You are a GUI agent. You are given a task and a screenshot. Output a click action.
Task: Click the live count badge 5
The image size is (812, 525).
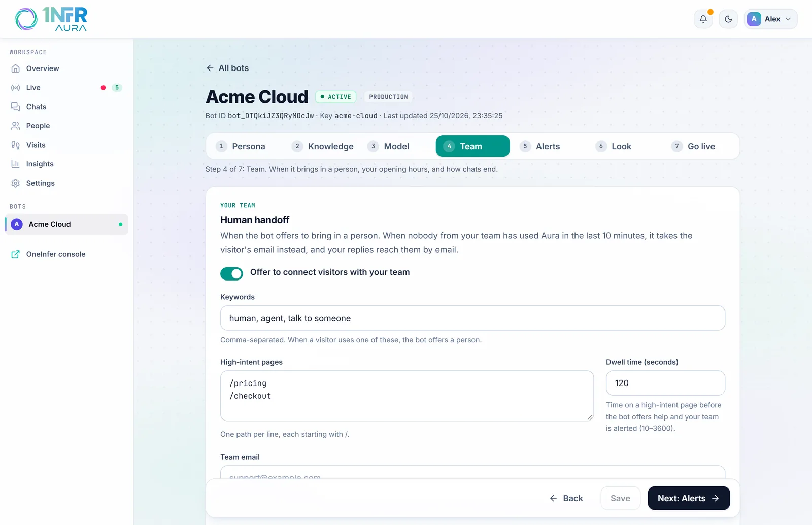pos(117,88)
